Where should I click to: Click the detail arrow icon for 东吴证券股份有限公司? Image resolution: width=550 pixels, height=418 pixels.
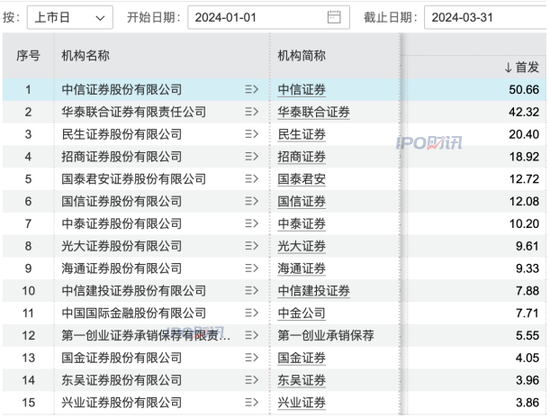251,380
